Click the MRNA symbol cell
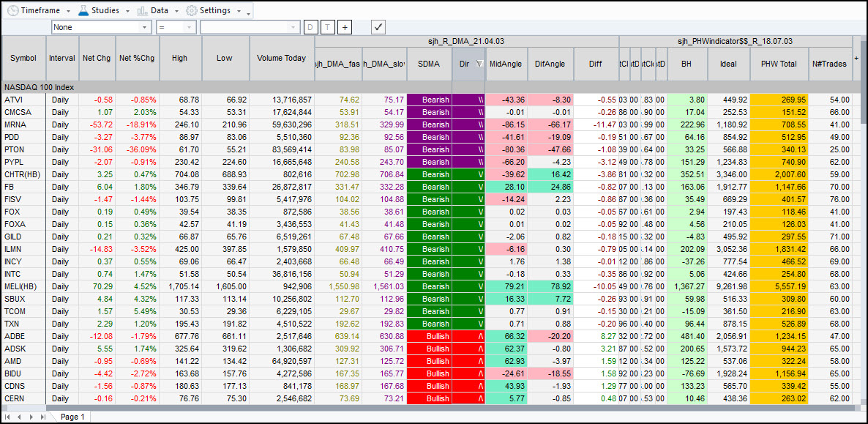The width and height of the screenshot is (868, 424). coord(24,124)
